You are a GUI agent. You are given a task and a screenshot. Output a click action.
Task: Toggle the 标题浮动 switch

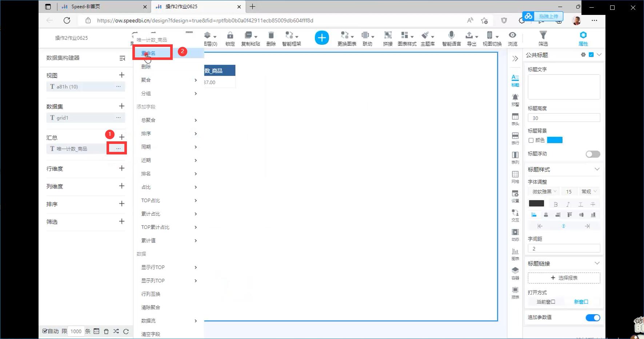(x=593, y=154)
